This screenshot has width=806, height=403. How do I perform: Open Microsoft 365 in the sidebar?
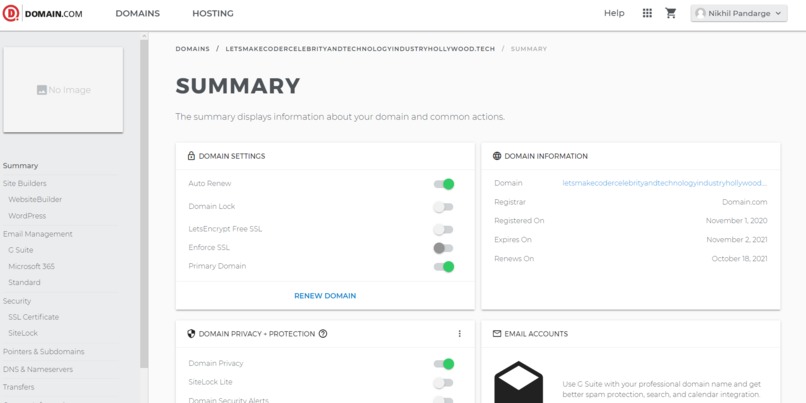pyautogui.click(x=31, y=266)
